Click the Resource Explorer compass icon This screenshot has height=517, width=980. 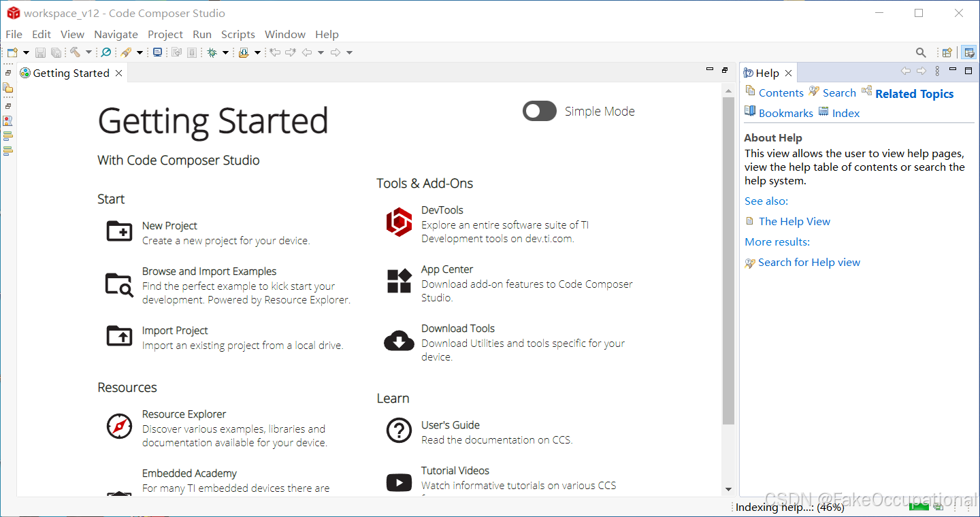click(x=119, y=426)
